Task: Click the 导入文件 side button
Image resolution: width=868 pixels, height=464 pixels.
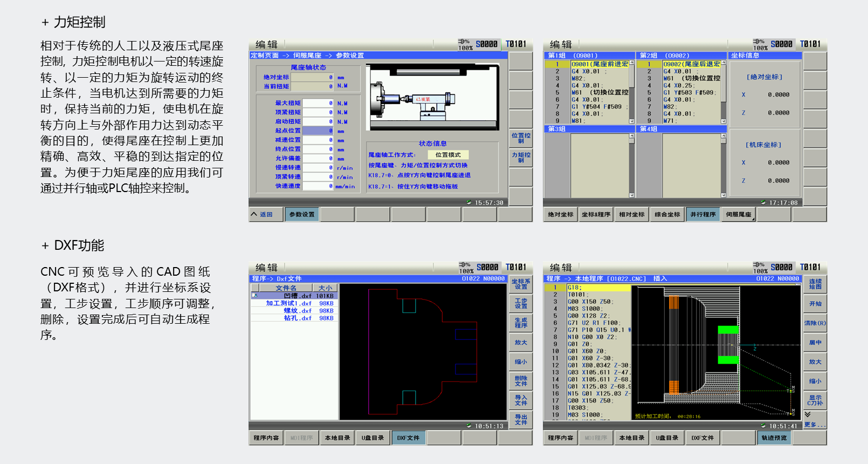Action: tap(521, 400)
